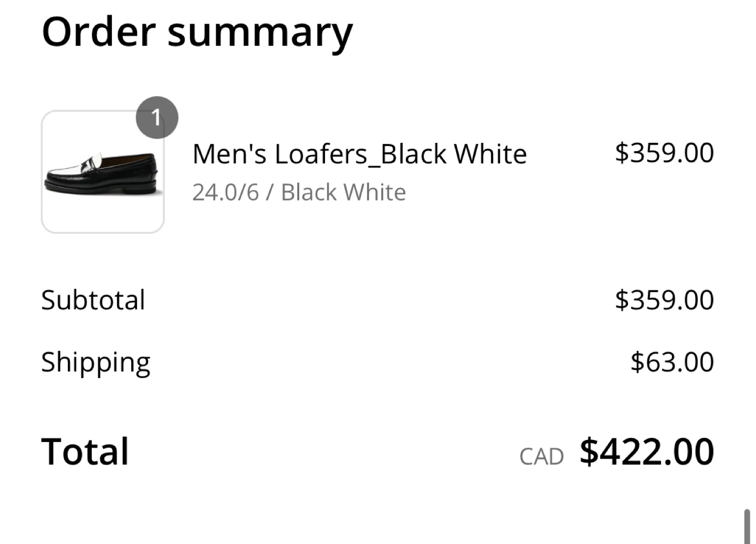Click the $63.00 shipping cost

(x=672, y=362)
